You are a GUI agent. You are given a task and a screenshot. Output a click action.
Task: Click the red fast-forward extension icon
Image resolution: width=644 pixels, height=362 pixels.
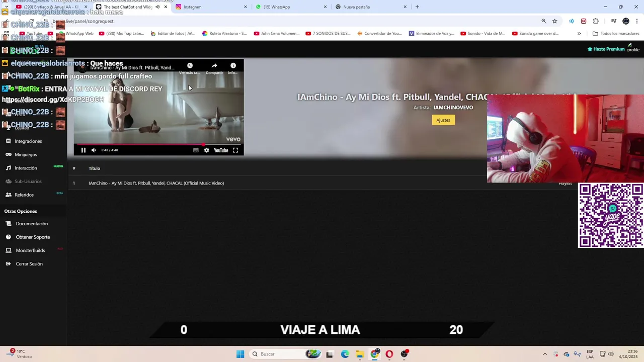(584, 21)
